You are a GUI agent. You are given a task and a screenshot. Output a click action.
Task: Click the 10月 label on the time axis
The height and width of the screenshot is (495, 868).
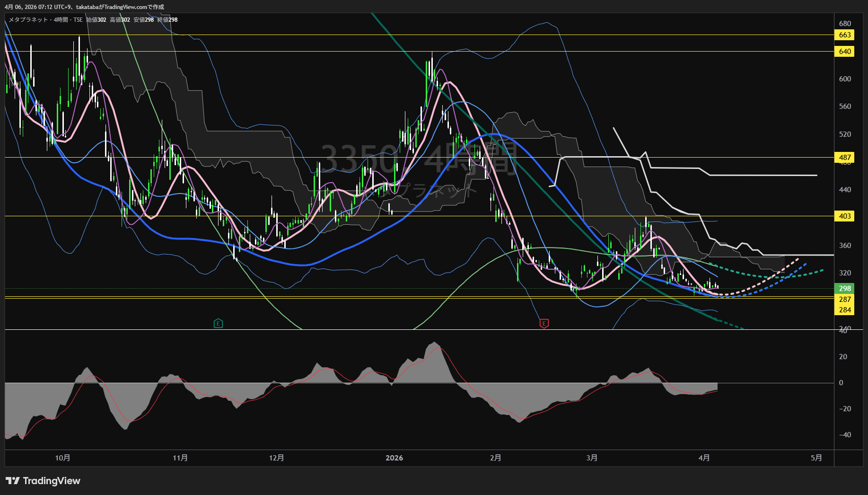[x=62, y=458]
